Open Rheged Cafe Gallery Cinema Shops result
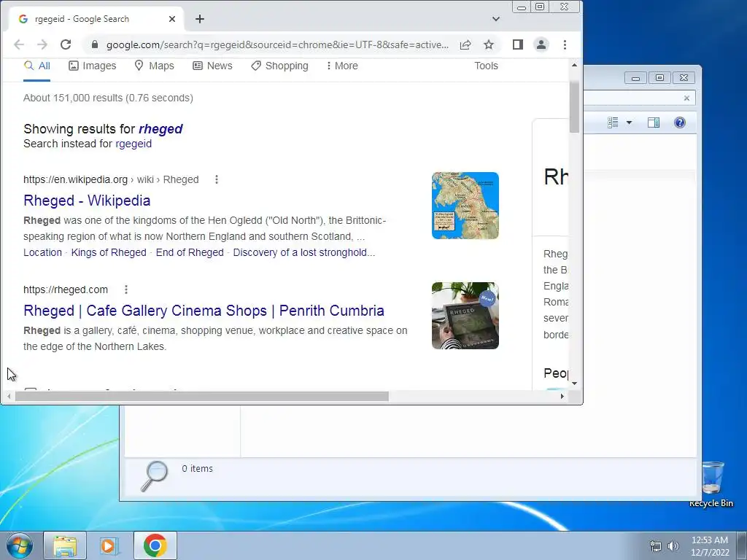 click(x=204, y=311)
